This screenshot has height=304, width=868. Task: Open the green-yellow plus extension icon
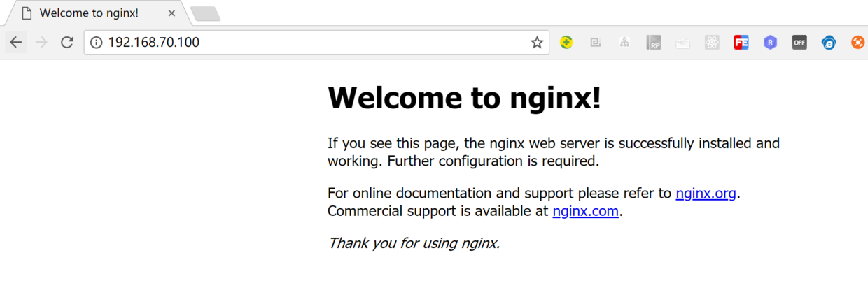(567, 43)
